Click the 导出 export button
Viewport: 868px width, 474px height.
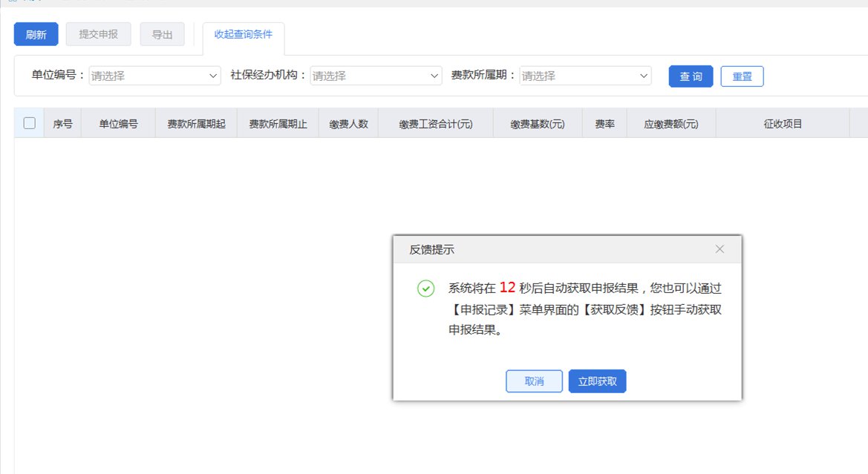pyautogui.click(x=162, y=34)
